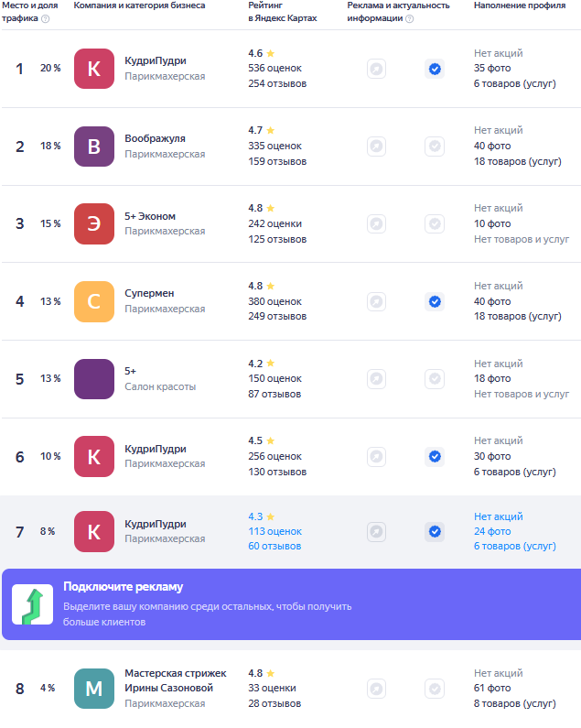Click the advertising icon in Супермен row
The width and height of the screenshot is (581, 728).
376,301
